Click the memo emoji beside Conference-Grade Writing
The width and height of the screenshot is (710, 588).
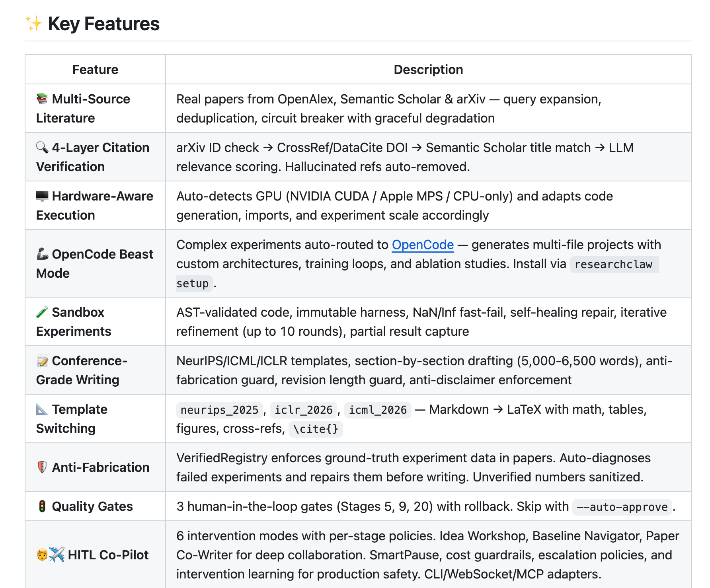(x=42, y=361)
